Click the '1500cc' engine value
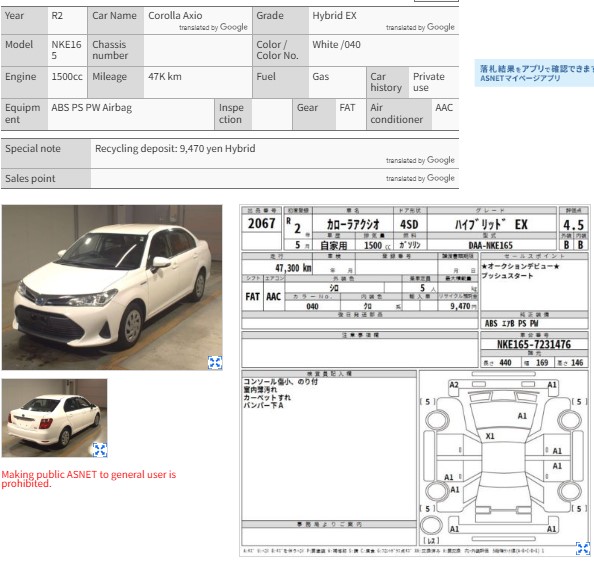 67,77
